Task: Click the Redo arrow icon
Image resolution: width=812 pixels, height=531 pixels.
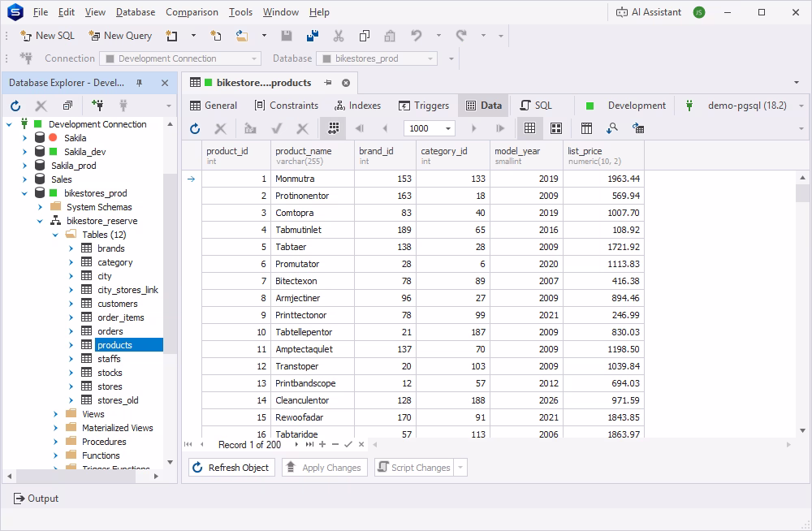Action: pos(461,36)
